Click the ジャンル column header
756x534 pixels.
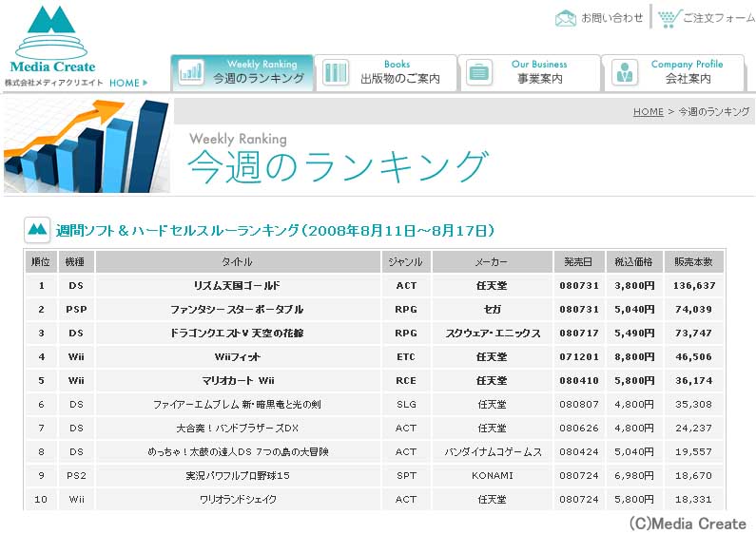pyautogui.click(x=406, y=261)
